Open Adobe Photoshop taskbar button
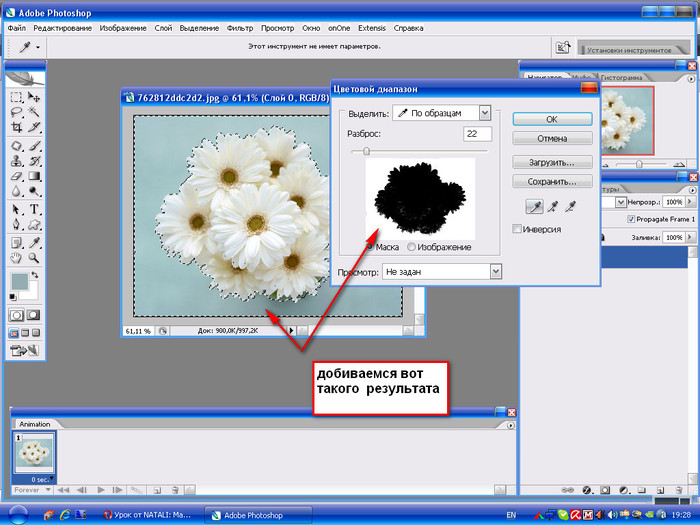 click(x=258, y=515)
